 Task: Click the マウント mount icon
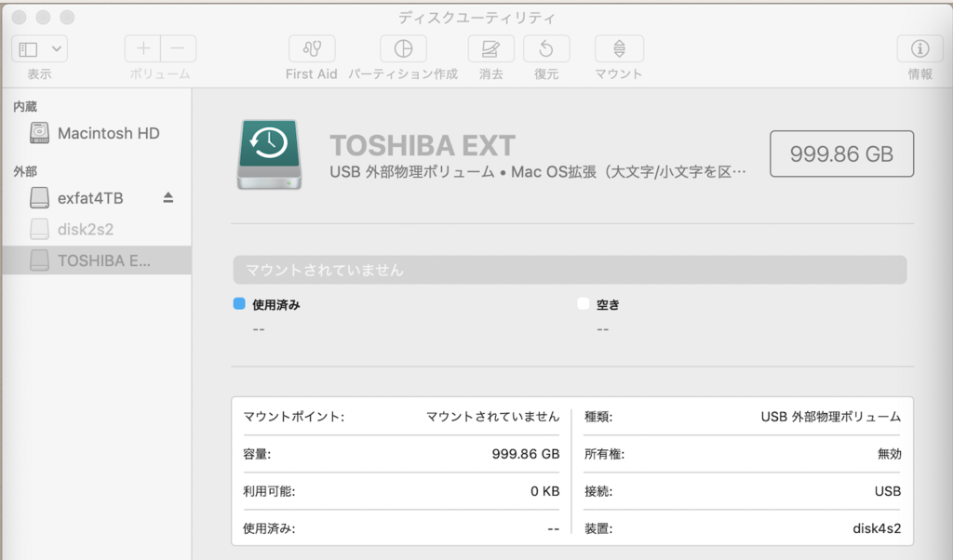[619, 48]
